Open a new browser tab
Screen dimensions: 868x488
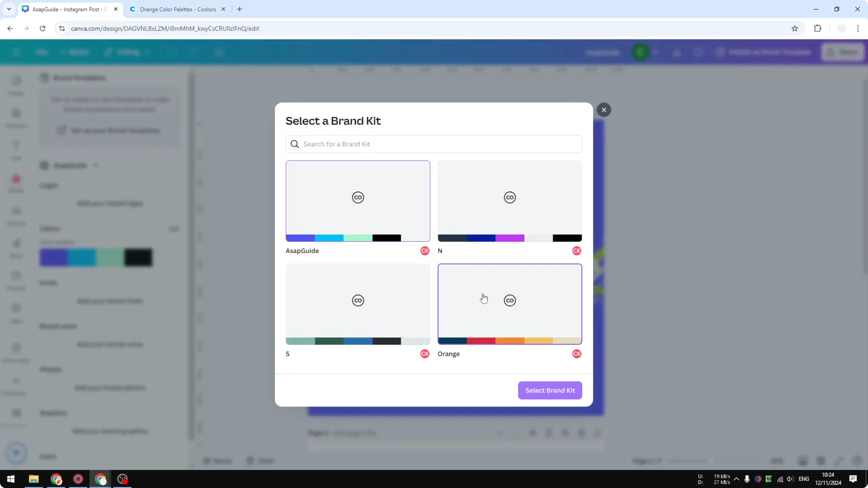tap(240, 9)
